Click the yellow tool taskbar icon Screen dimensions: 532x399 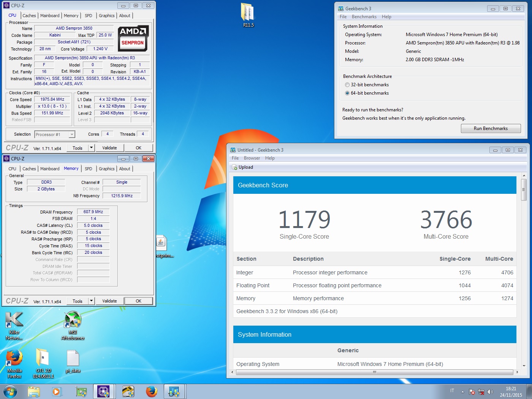point(128,391)
